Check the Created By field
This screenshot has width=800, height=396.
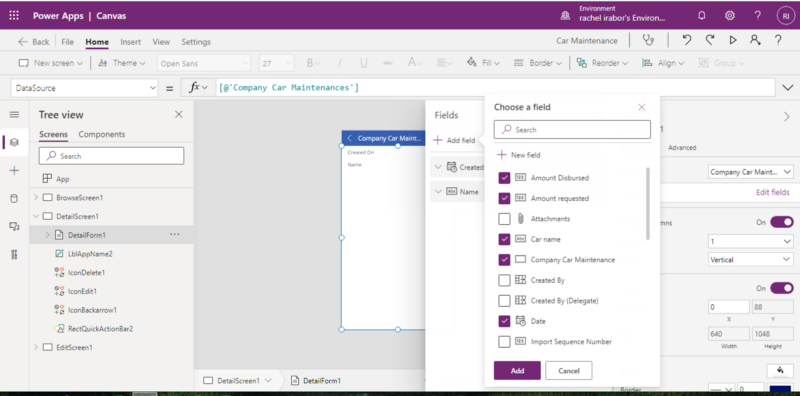coord(504,280)
